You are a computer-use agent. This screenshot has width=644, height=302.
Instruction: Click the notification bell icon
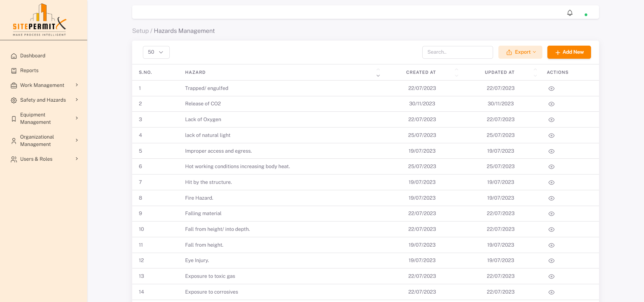570,13
